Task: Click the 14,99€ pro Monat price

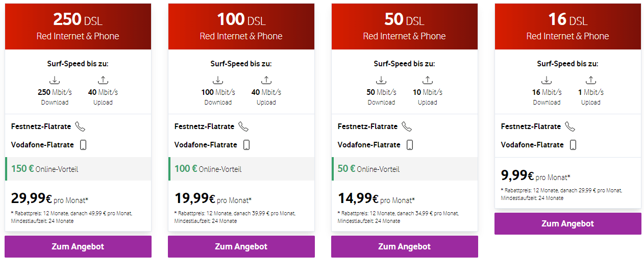Action: (376, 198)
